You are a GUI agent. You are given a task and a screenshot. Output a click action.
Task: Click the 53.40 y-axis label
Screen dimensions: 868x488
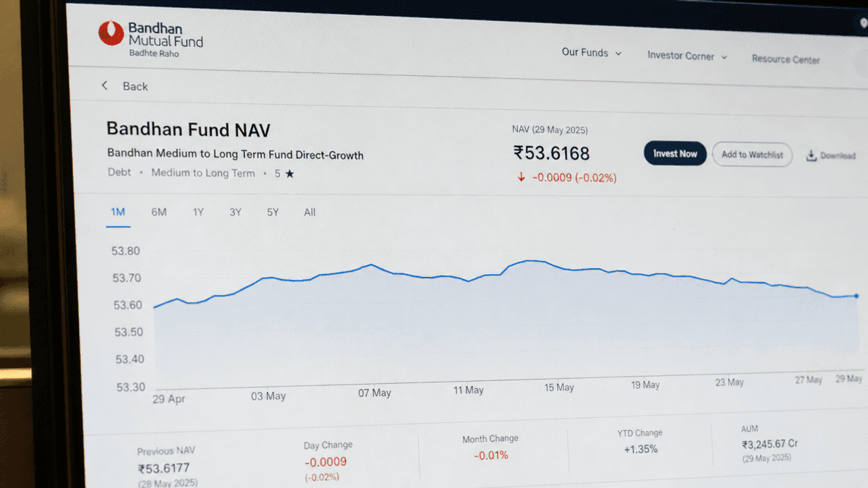(x=130, y=359)
